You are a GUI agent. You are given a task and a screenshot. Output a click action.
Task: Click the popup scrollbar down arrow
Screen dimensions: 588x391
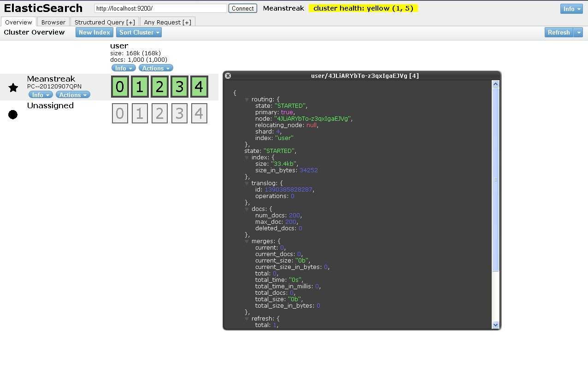pos(496,325)
